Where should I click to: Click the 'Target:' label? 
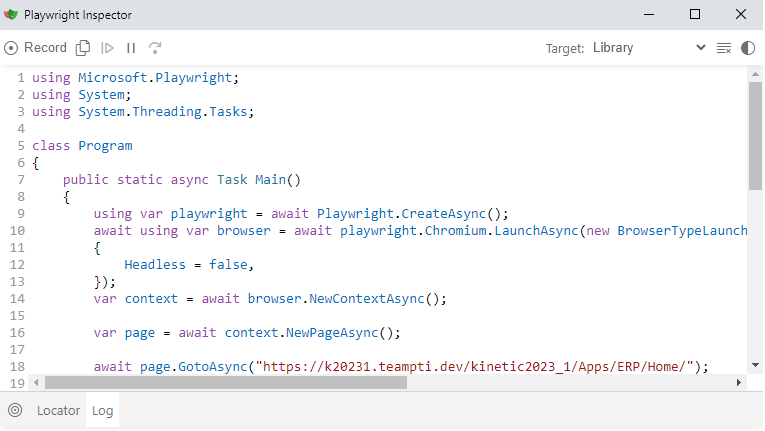(x=564, y=48)
